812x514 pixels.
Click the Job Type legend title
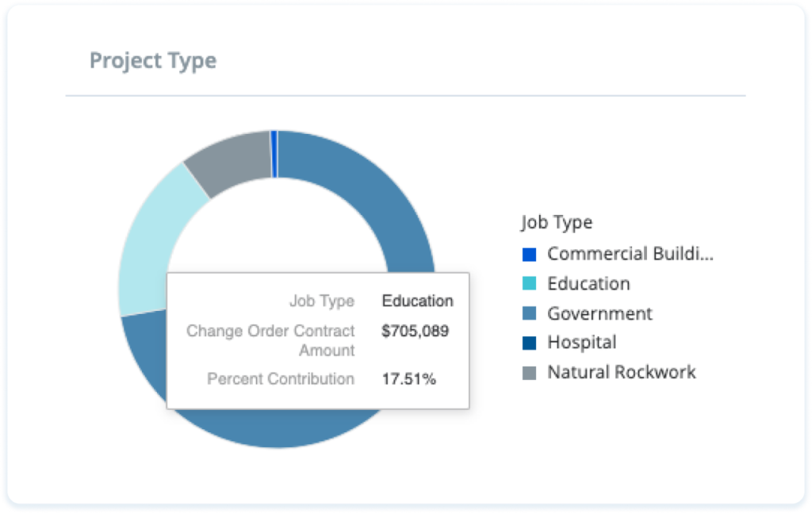pyautogui.click(x=557, y=223)
